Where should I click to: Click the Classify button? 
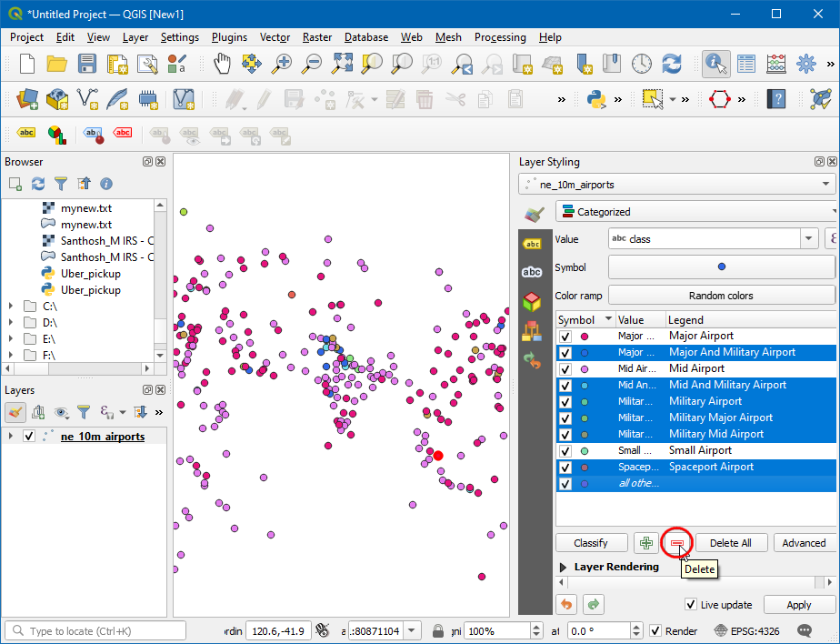point(591,543)
